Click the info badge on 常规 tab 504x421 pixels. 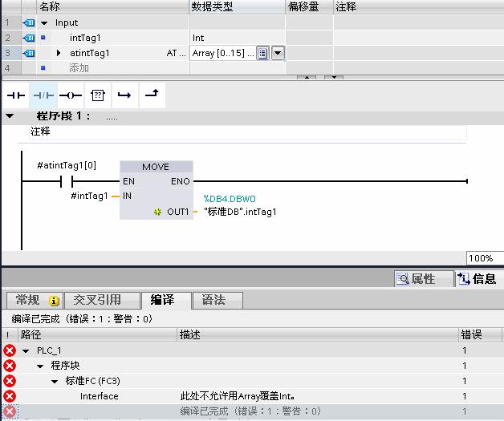click(x=54, y=301)
